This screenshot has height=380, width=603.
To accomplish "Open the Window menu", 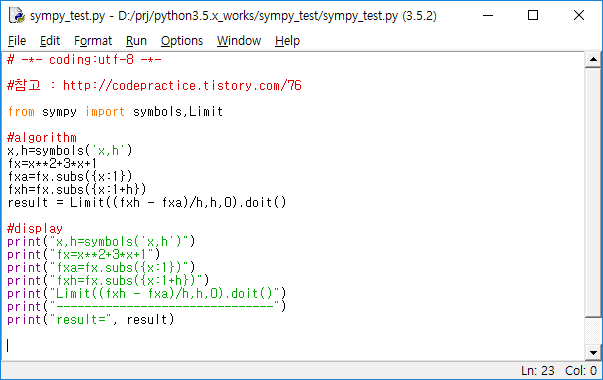I will (238, 41).
